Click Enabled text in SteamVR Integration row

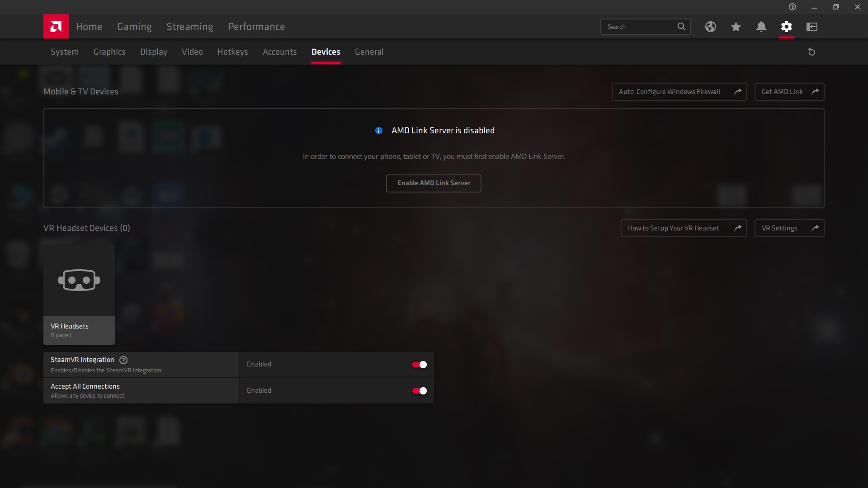pos(259,364)
